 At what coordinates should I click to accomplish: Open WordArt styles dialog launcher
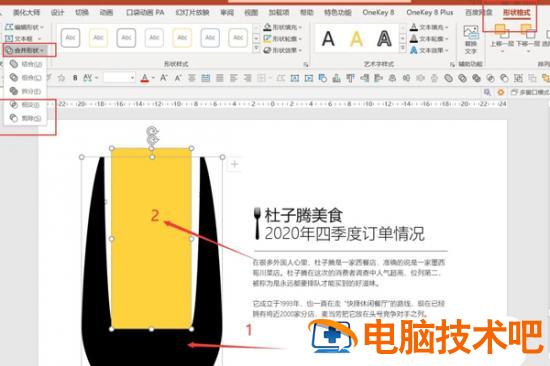tap(452, 65)
